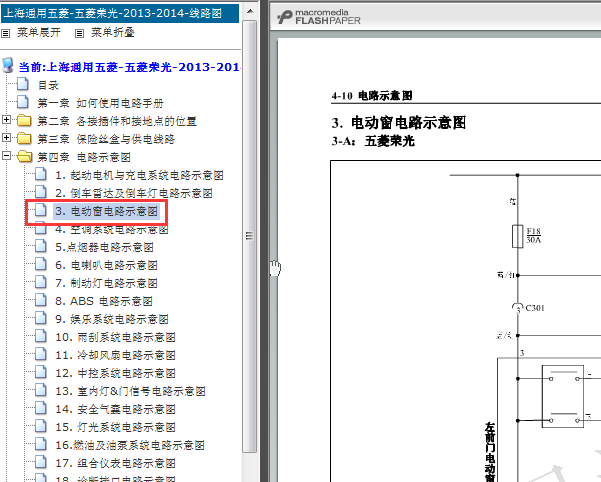Viewport: 601px width, 482px height.
Task: Open 11. 冷却风扇电路示意图
Action: pos(115,355)
